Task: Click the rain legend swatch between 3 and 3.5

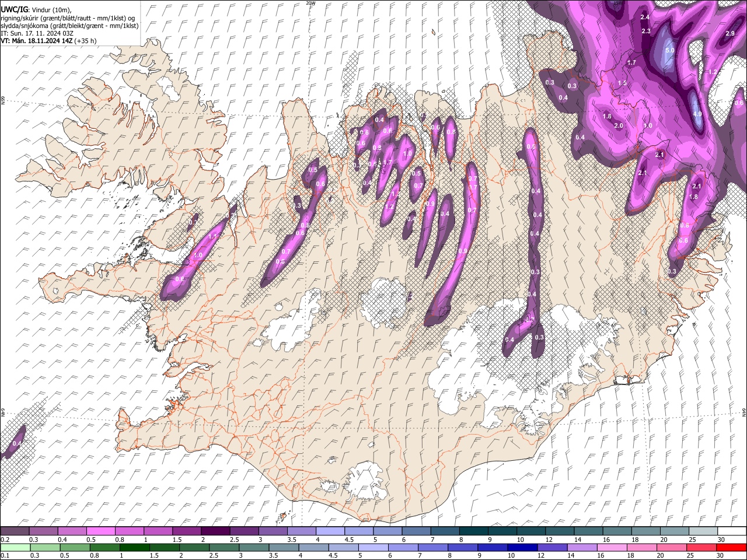Action: click(x=254, y=547)
